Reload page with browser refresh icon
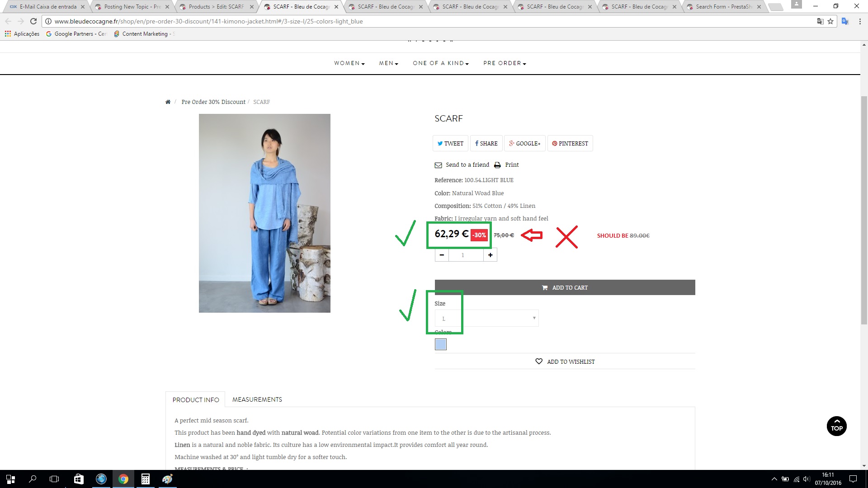Image resolution: width=868 pixels, height=488 pixels. point(33,21)
